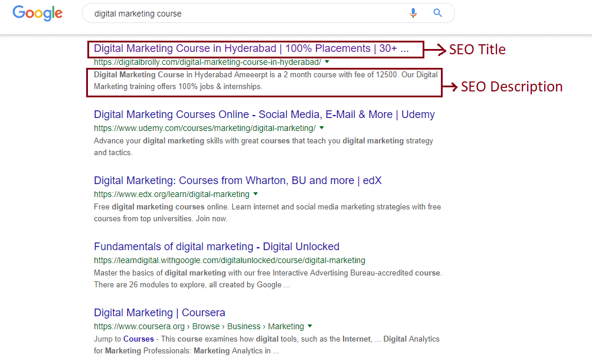Screen dimensions: 592x364
Task: Open Fundamentals of digital marketing - Digital Unlocked
Action: [x=217, y=247]
